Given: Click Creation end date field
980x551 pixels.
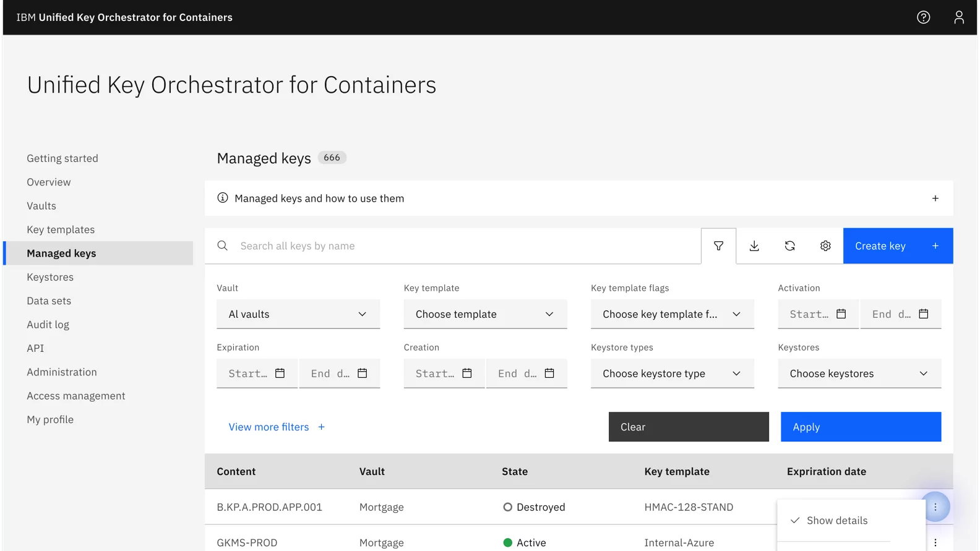Looking at the screenshot, I should coord(527,374).
